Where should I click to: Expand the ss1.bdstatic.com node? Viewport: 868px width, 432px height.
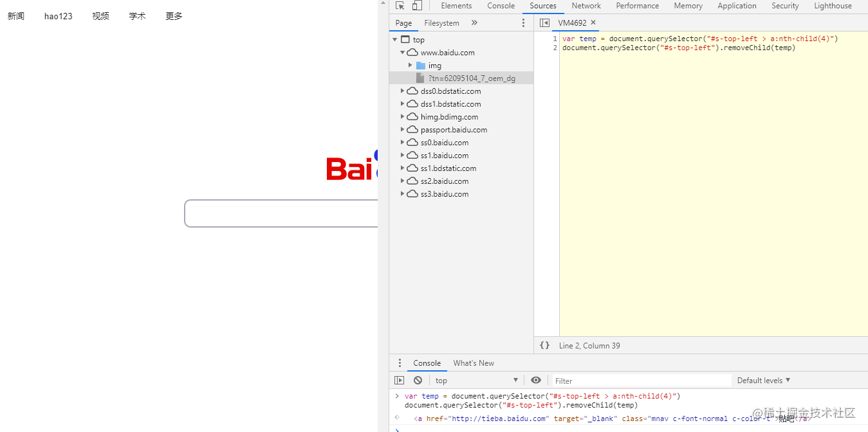(403, 168)
